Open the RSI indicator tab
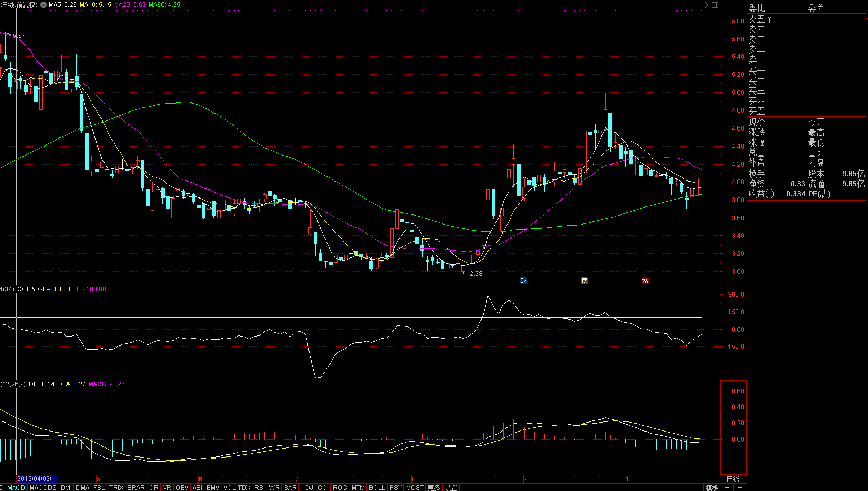Viewport: 868px width, 491px height. (260, 487)
